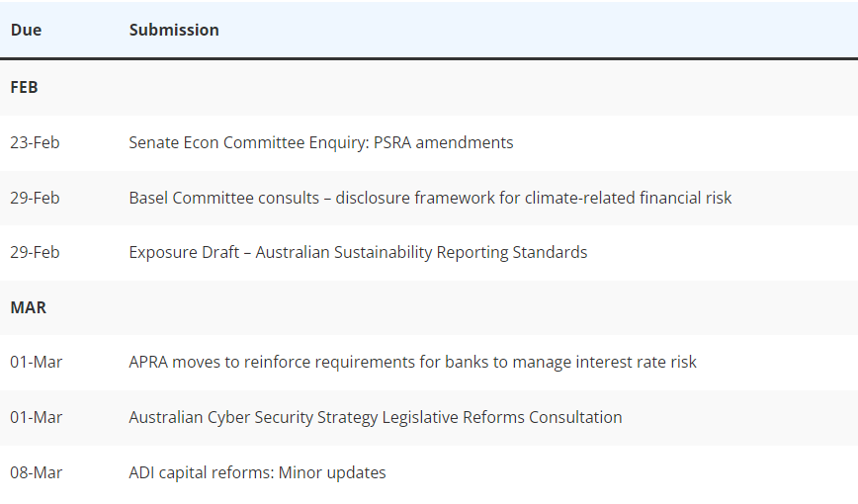Open ADI capital reforms: Minor updates
Image resolution: width=858 pixels, height=504 pixels.
tap(257, 472)
